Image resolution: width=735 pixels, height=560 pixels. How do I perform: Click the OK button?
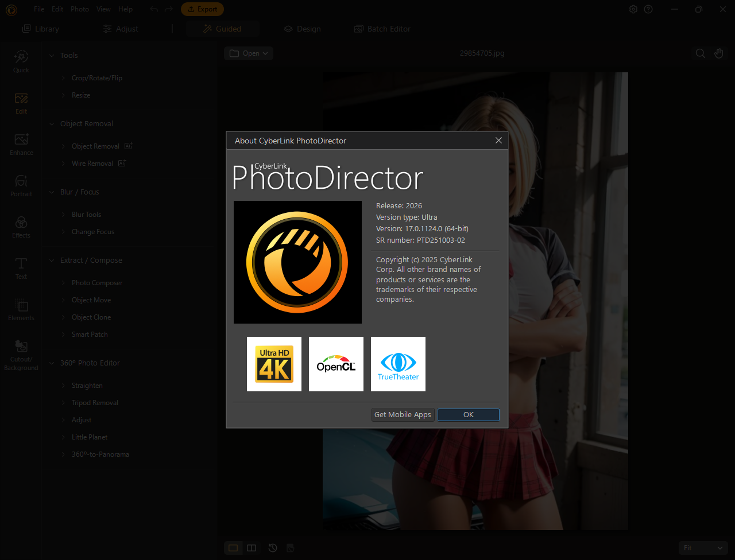469,415
